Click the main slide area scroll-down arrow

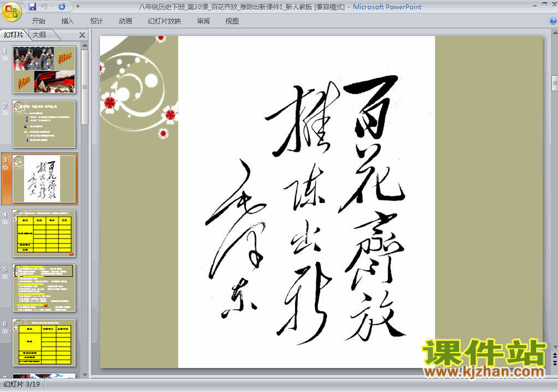[555, 347]
